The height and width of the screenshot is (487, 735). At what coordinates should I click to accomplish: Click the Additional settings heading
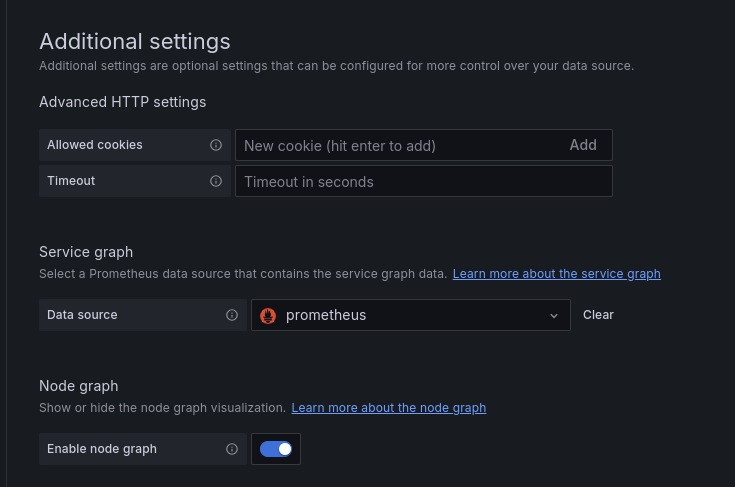[x=135, y=41]
